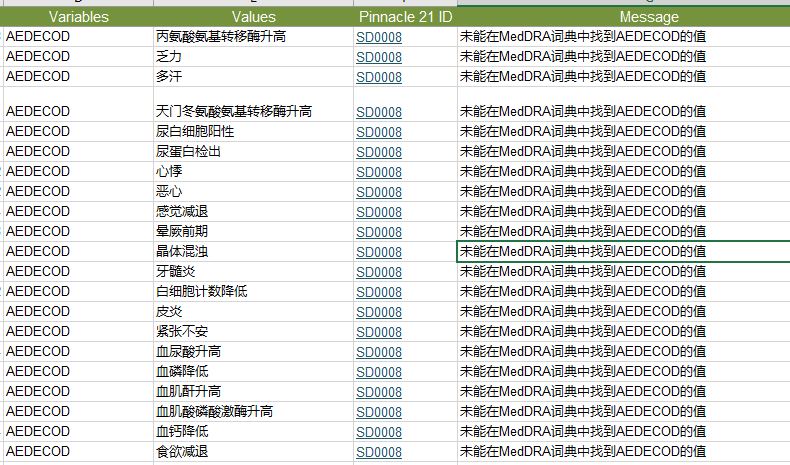Select the AEDECOD cell in the 乏力 row
790x465 pixels.
[78, 57]
